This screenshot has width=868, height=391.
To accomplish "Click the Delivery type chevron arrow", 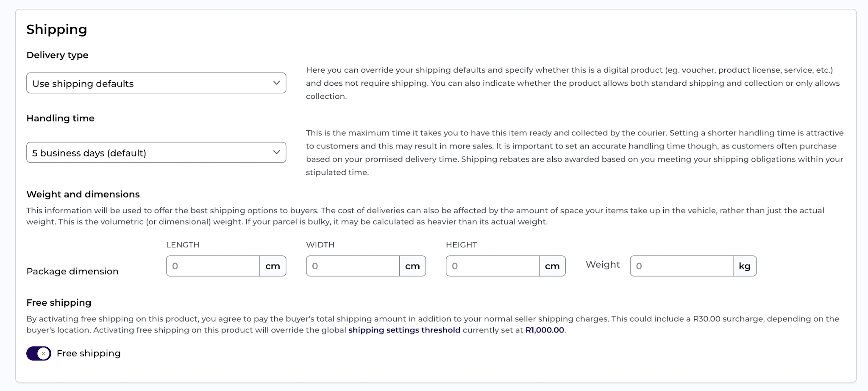I will 276,83.
